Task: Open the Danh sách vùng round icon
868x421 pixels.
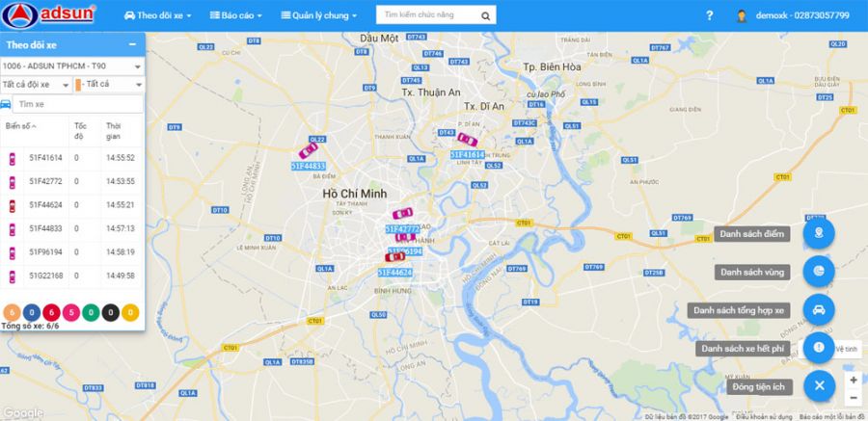Action: [x=819, y=271]
